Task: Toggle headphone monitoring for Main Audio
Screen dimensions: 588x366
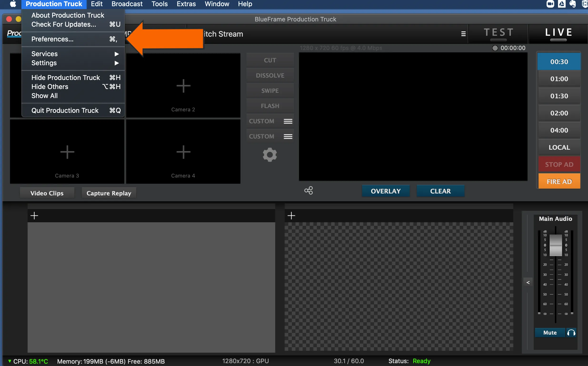Action: (x=571, y=333)
